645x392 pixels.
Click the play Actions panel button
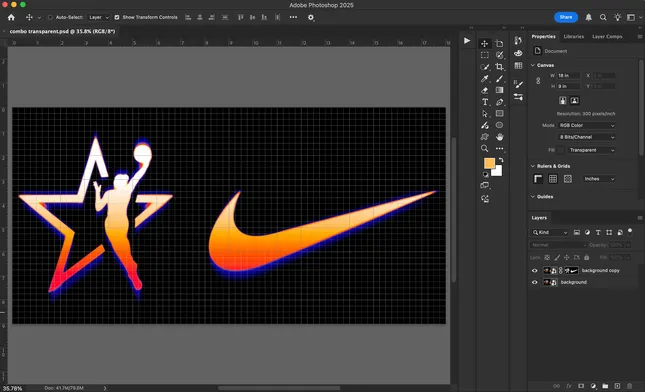[467, 41]
